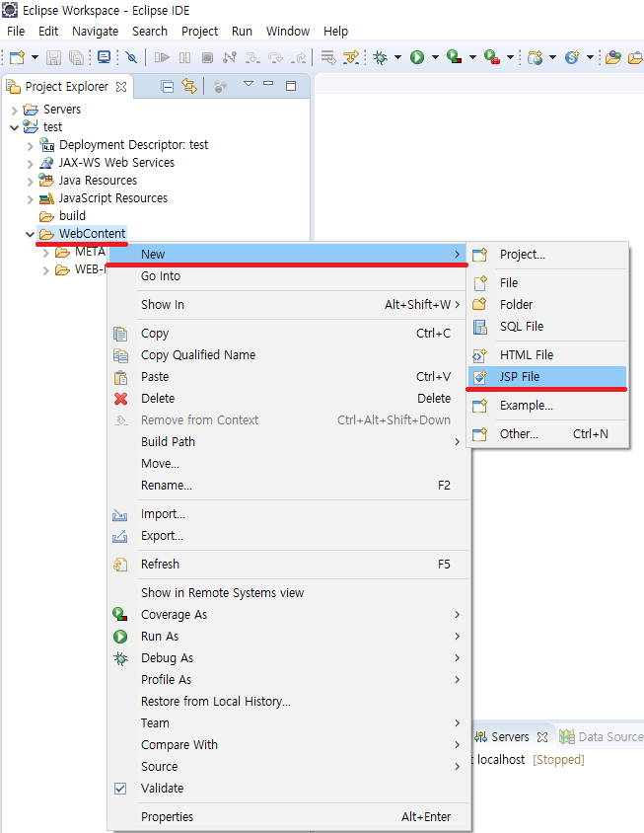644x833 pixels.
Task: Collapse the test project node
Action: pos(15,127)
